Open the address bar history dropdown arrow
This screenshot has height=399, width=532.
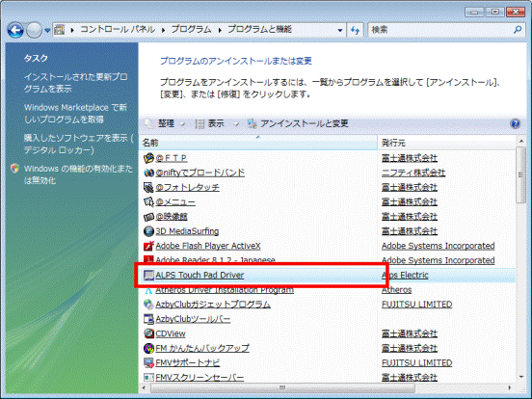point(339,30)
